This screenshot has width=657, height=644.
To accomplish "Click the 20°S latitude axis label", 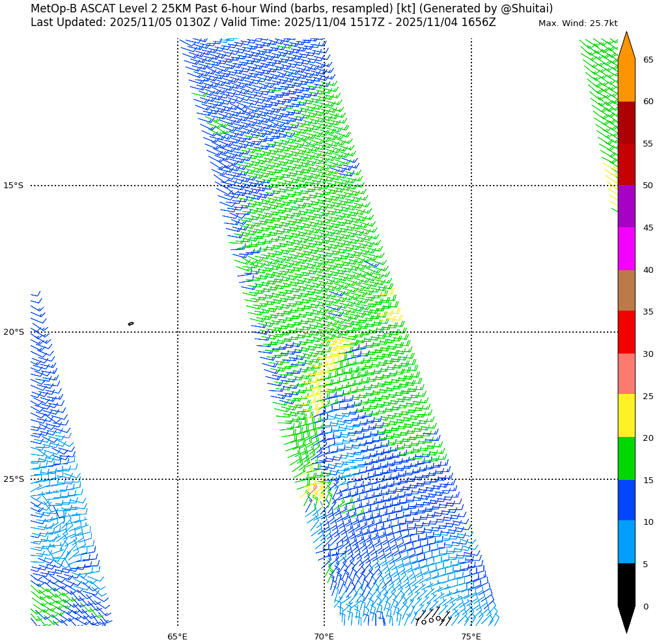I will [x=13, y=332].
